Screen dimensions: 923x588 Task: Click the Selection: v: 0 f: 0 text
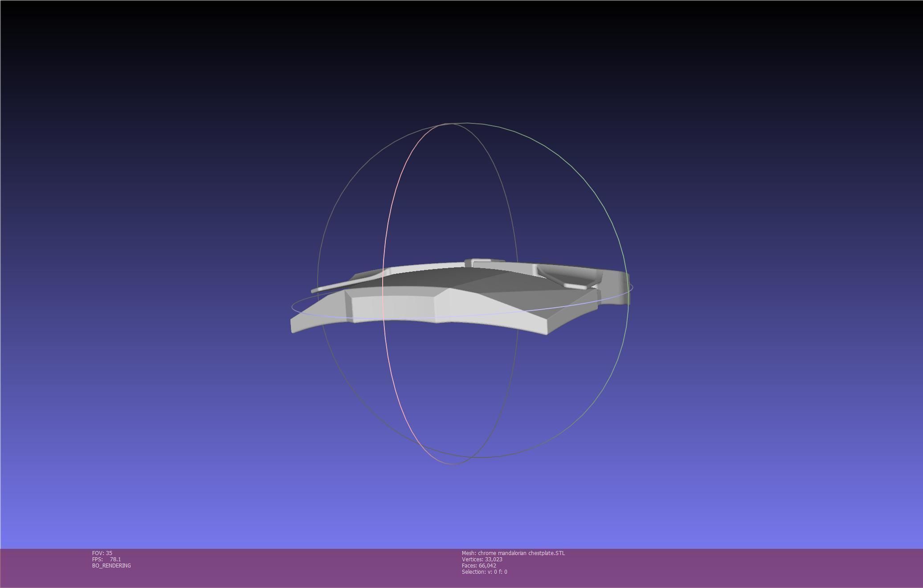pyautogui.click(x=484, y=572)
